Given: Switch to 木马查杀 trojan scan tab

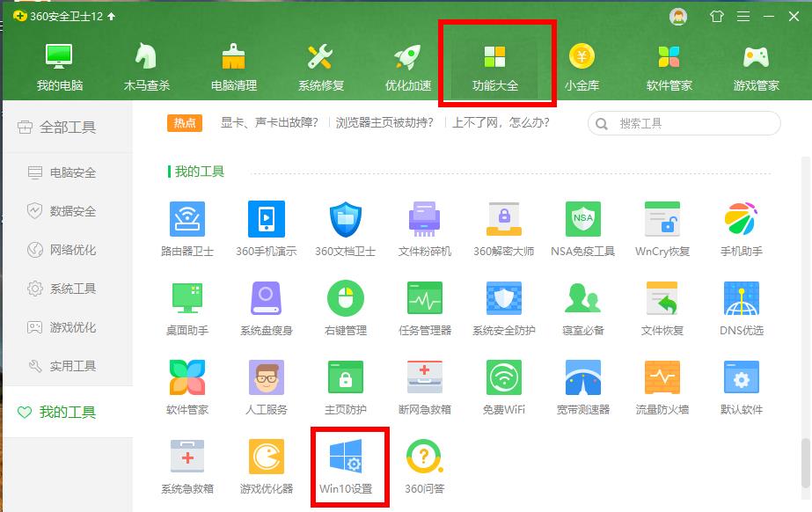Looking at the screenshot, I should (x=147, y=68).
